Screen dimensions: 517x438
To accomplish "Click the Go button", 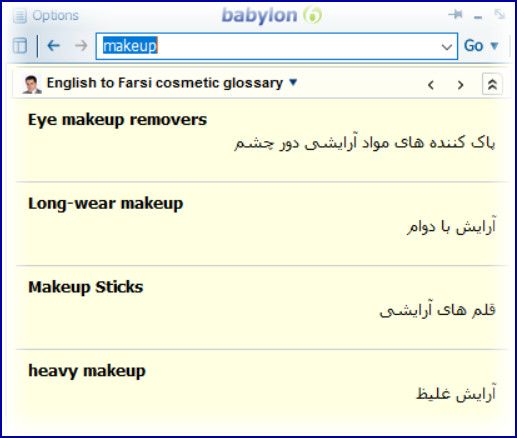I will (473, 46).
